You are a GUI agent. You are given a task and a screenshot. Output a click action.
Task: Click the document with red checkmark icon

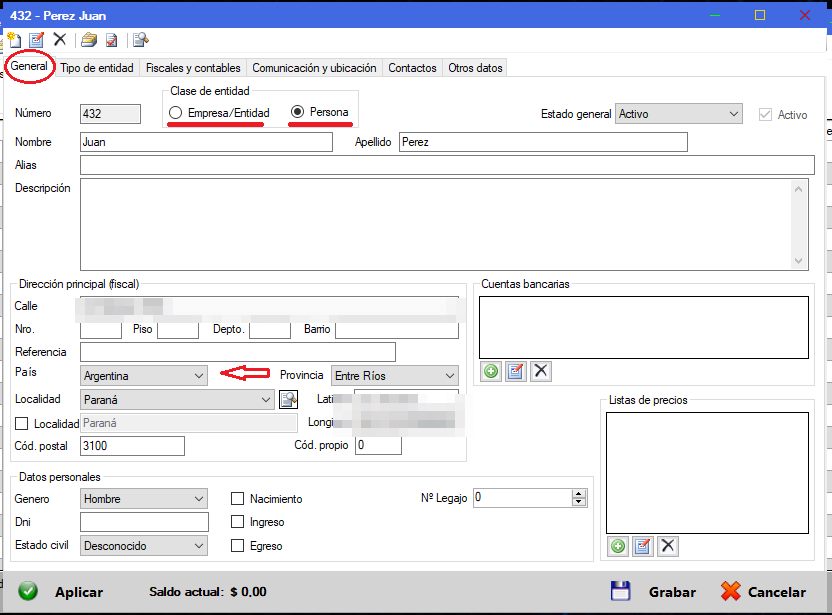tap(112, 40)
